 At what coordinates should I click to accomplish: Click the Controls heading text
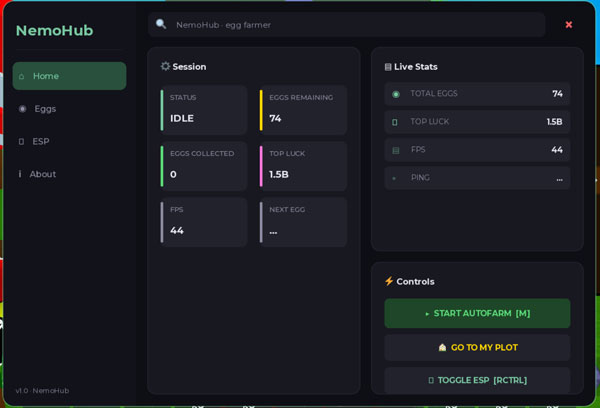pyautogui.click(x=416, y=281)
